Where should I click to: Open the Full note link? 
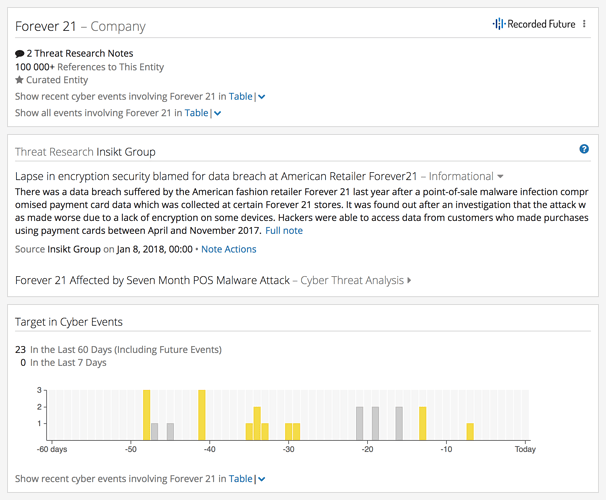pos(284,231)
